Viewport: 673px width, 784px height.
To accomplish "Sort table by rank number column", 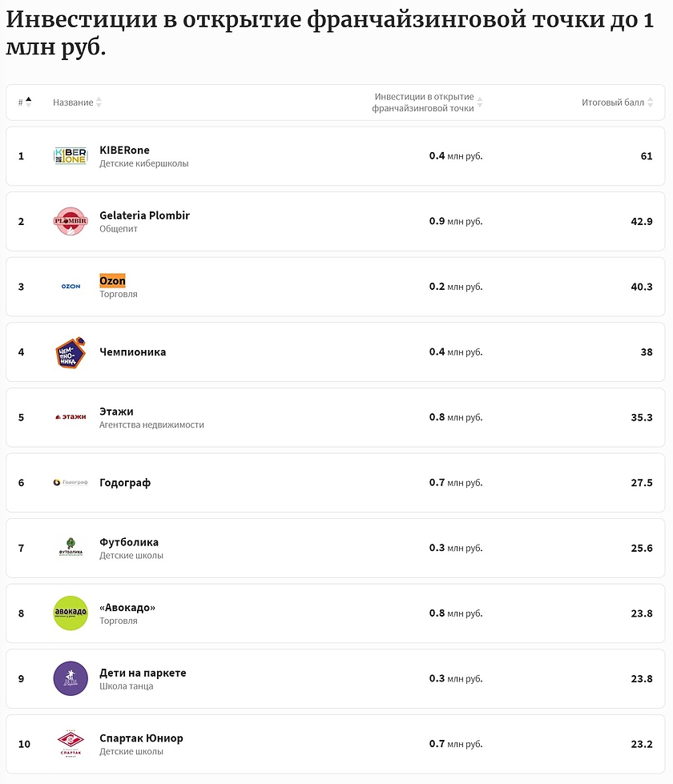I will pyautogui.click(x=28, y=103).
